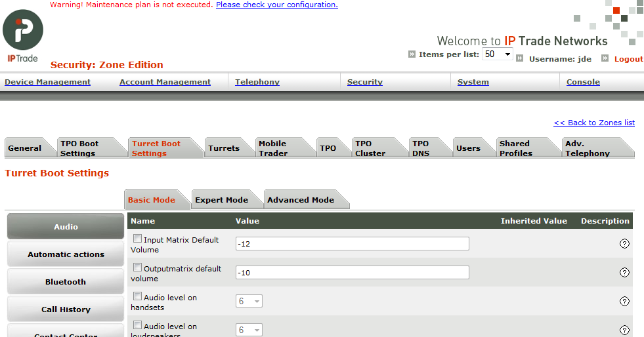Click the Please check your configuration link
The image size is (644, 337).
(277, 5)
